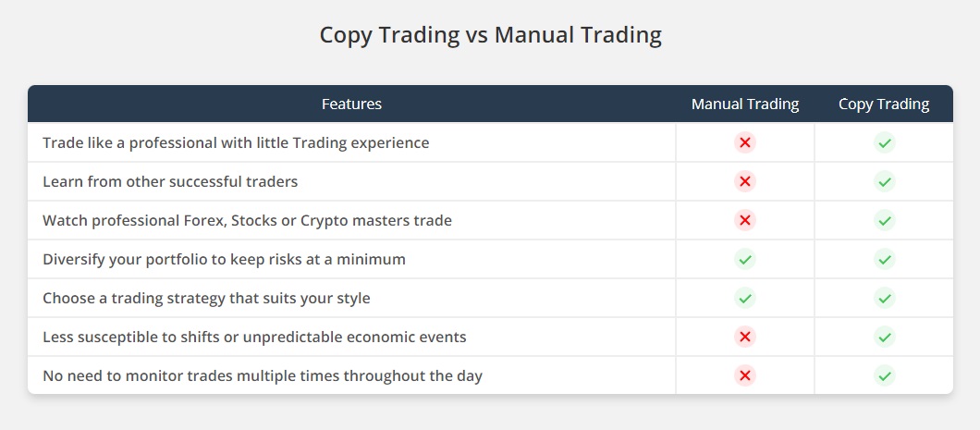
Task: Click the Manual Trading checkmark for 'Diversify your portfolio'
Action: pos(744,259)
